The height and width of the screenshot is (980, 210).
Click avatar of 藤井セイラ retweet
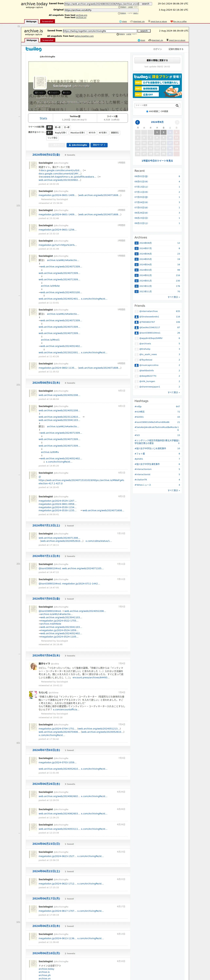[x=34, y=666]
